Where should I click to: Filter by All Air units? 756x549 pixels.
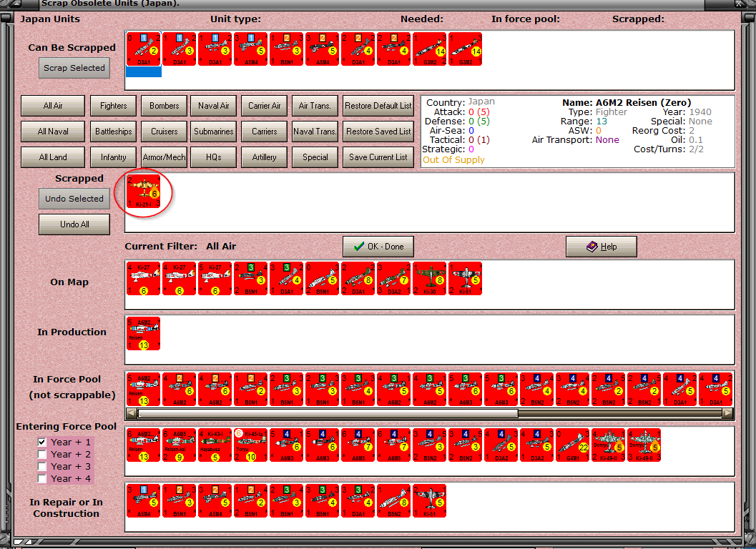53,106
